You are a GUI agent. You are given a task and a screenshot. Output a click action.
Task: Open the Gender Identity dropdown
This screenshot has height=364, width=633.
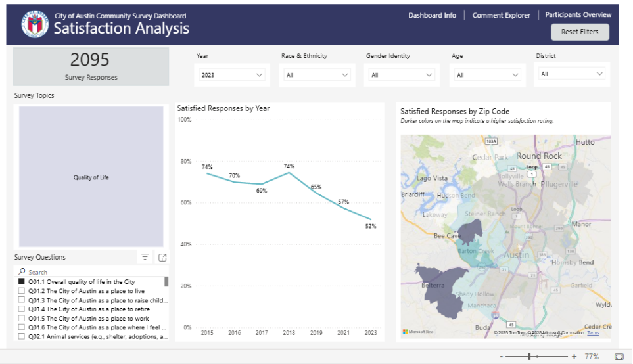402,75
